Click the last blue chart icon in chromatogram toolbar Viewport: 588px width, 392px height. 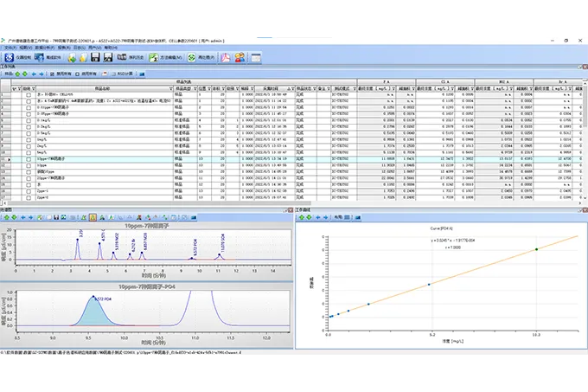194,217
